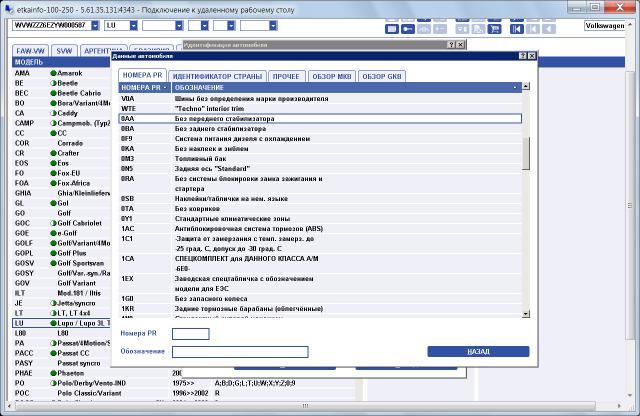Open the fifth toolbar dropdown arrow

pos(231,25)
